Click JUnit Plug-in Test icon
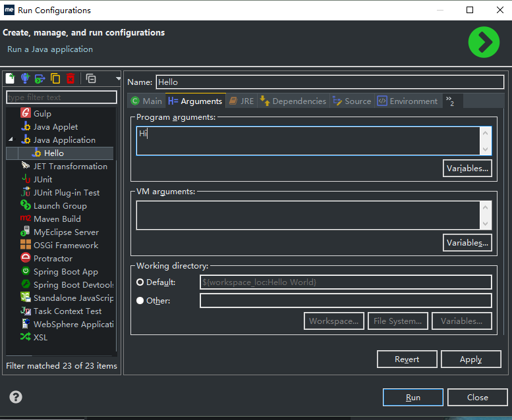Screen dimensions: 512x420 tap(26, 192)
